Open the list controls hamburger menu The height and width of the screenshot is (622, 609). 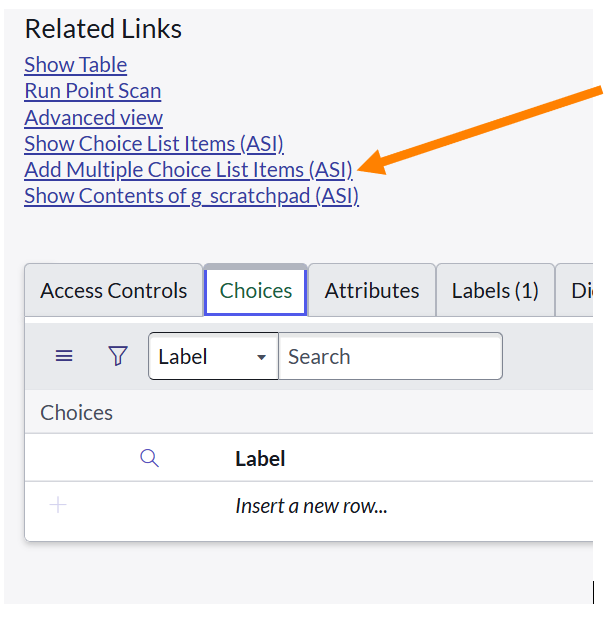[x=64, y=356]
